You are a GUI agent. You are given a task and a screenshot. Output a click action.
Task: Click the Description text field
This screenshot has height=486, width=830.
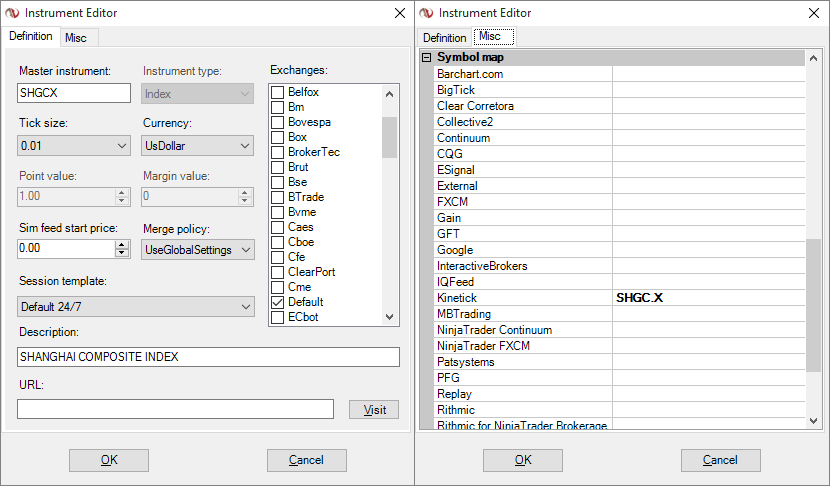click(x=208, y=357)
